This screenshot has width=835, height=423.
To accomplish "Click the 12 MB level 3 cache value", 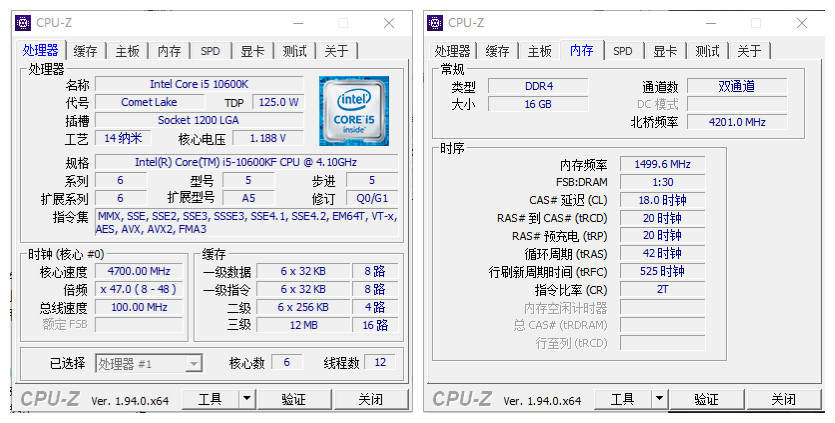I will pyautogui.click(x=303, y=325).
